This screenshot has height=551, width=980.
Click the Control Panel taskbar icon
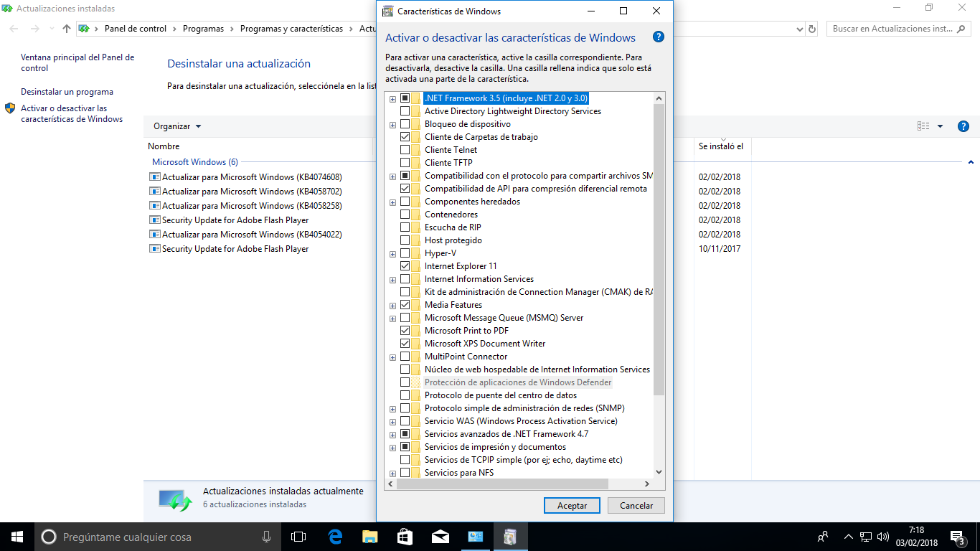pos(475,537)
